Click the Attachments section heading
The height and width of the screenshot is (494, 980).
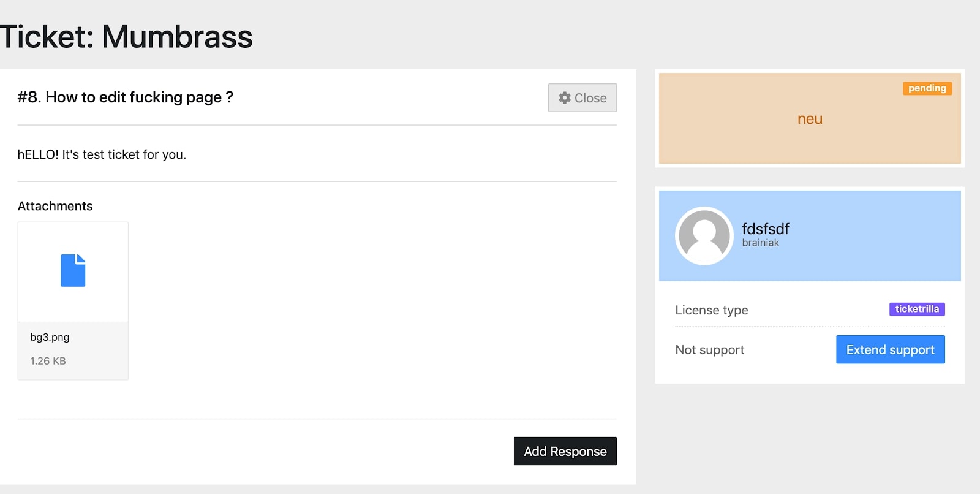pos(55,206)
